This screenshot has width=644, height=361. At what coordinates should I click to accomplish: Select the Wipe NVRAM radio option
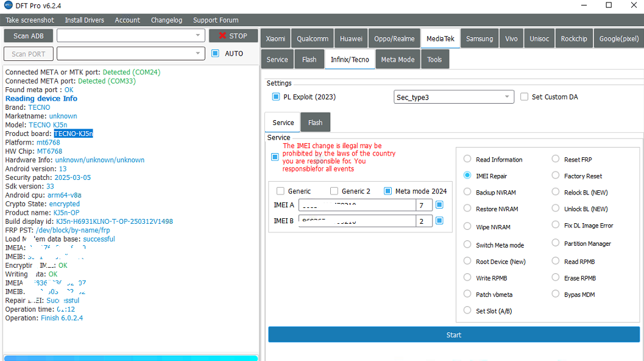coord(467,226)
